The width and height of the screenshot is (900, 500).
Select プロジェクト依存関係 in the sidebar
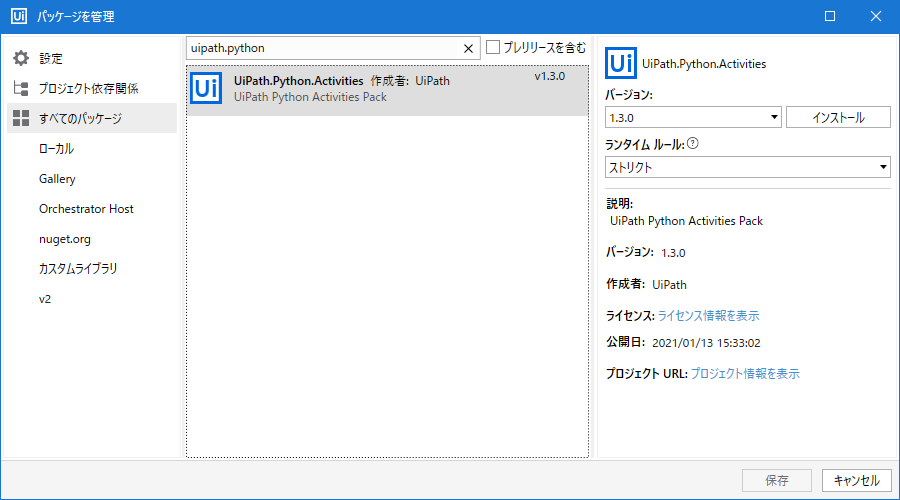click(92, 88)
